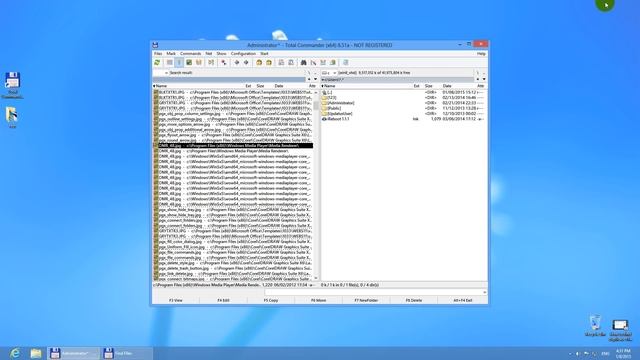Open the Files menu
Screen dimensions: 640x360
tap(158, 53)
